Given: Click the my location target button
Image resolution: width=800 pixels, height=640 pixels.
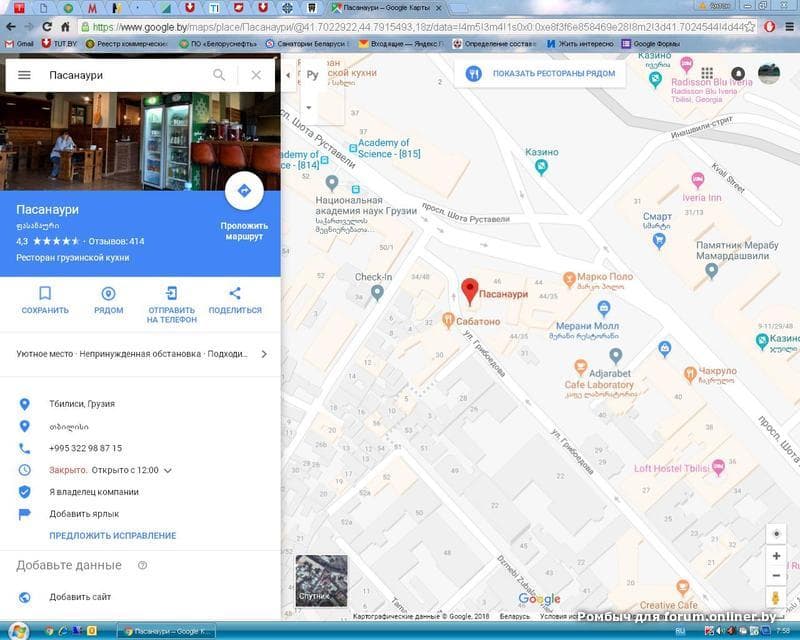Looking at the screenshot, I should [x=776, y=534].
